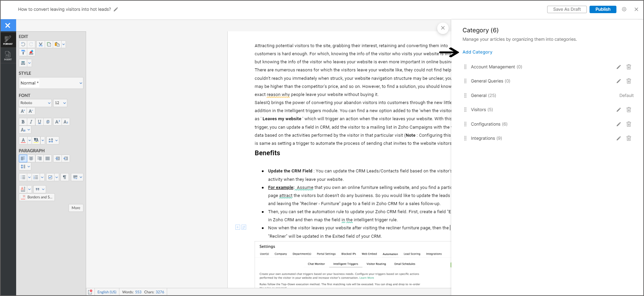Viewport: 644px width, 296px height.
Task: Change the English (US) language setting
Action: coord(107,292)
